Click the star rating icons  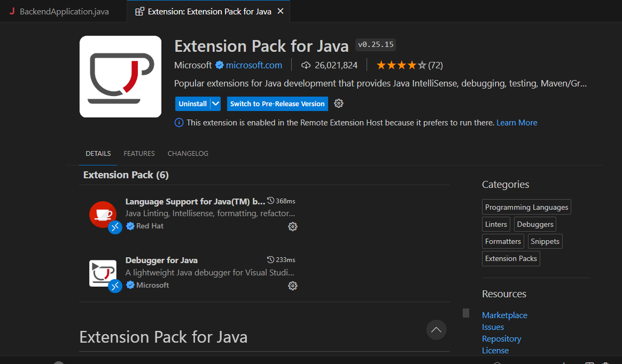coord(401,65)
